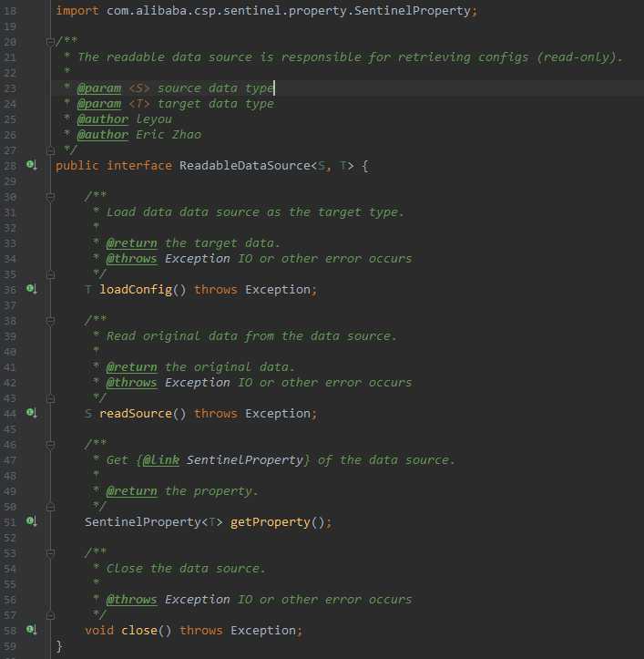Click the fold end marker at line 43
Viewport: 644px width, 659px height.
coord(50,398)
